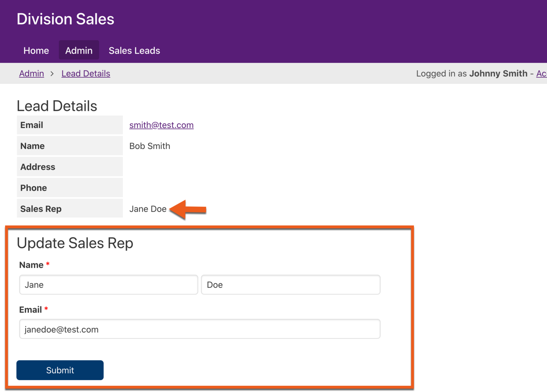Click the Lead Details breadcrumb link

(86, 74)
